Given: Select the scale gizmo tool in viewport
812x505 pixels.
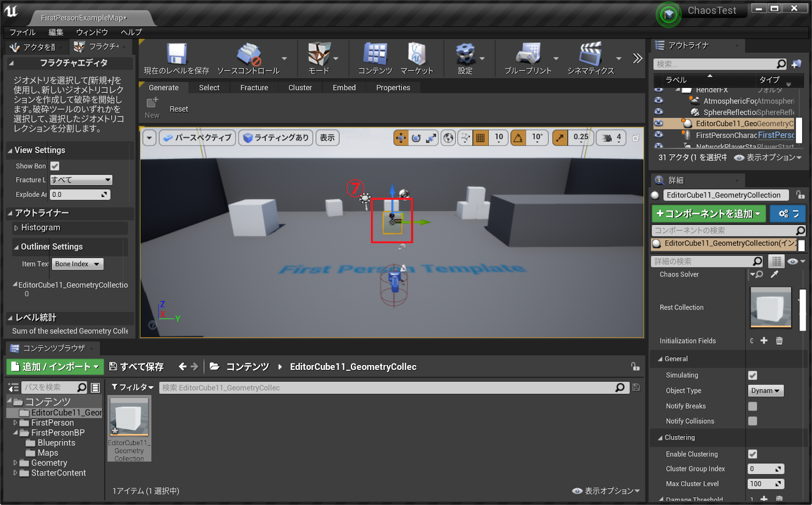Looking at the screenshot, I should click(x=431, y=138).
